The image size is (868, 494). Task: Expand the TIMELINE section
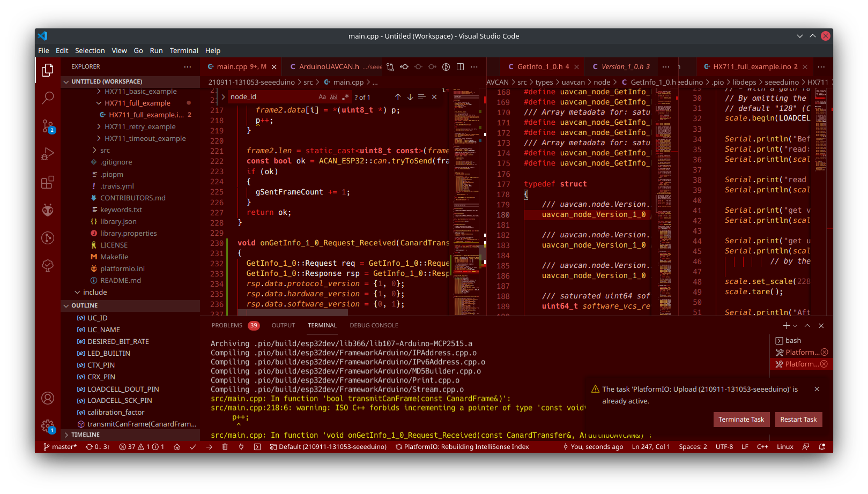[x=85, y=435]
